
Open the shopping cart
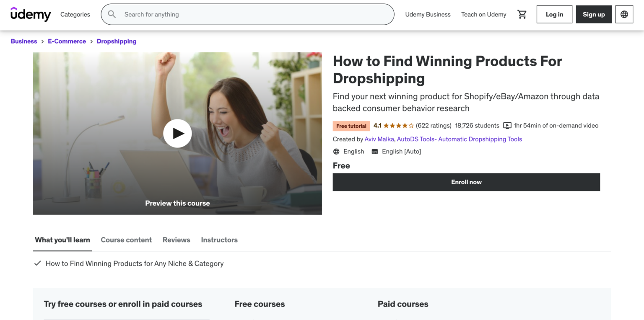(522, 14)
